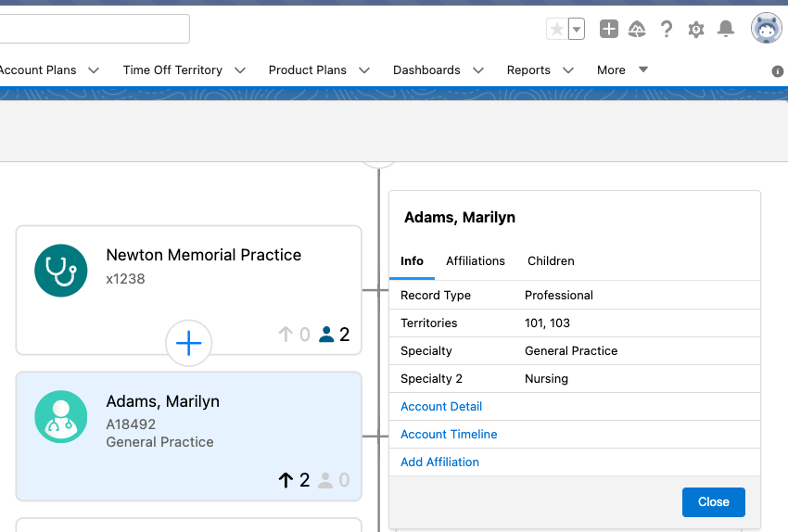Open the Salesforce help question mark

(667, 30)
